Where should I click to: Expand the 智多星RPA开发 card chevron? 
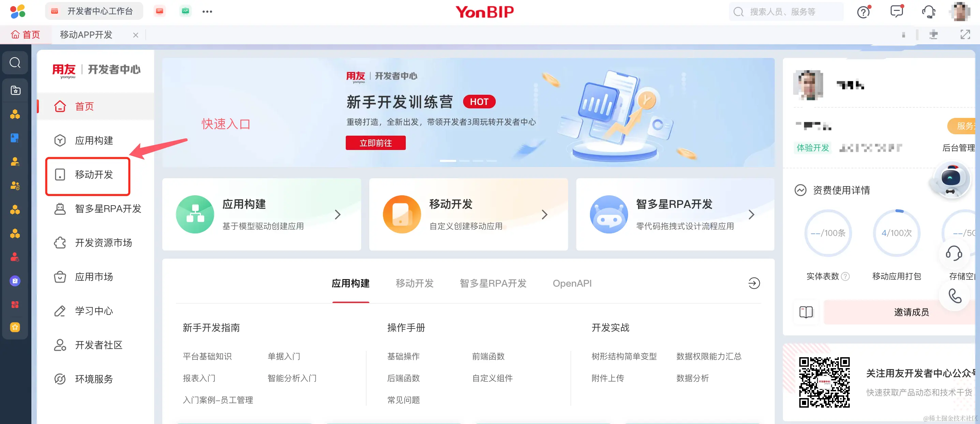751,214
